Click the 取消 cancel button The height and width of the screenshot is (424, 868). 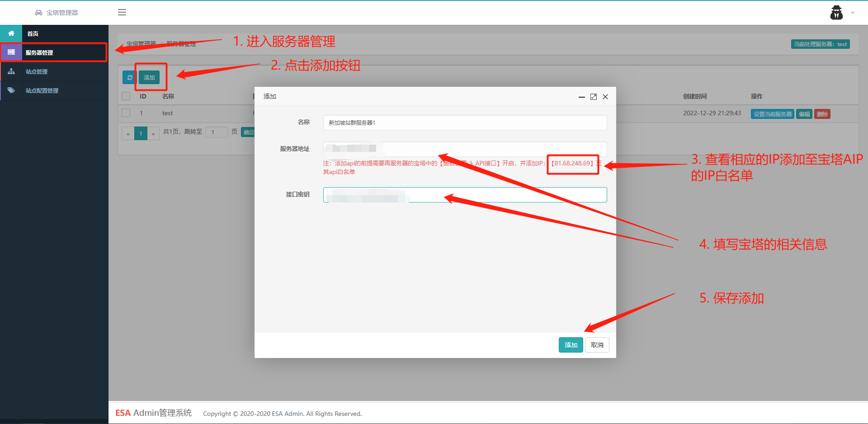pos(597,345)
